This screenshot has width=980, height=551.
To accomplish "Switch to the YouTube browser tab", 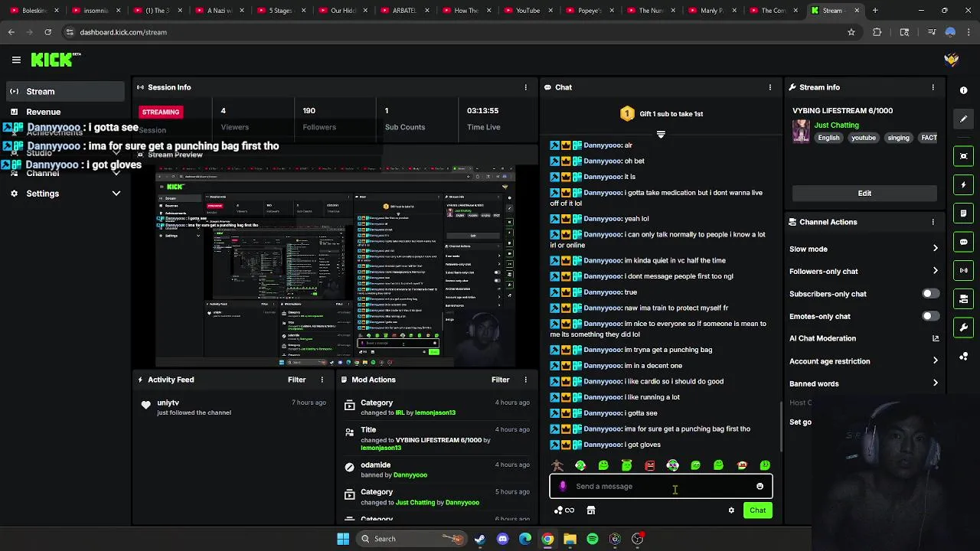I will click(528, 11).
